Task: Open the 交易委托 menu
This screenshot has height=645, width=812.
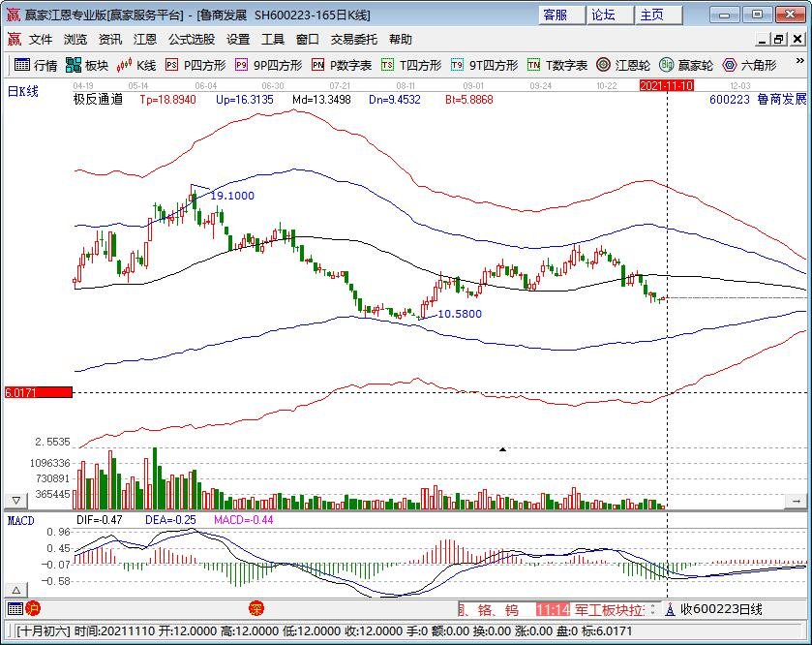Action: click(354, 40)
